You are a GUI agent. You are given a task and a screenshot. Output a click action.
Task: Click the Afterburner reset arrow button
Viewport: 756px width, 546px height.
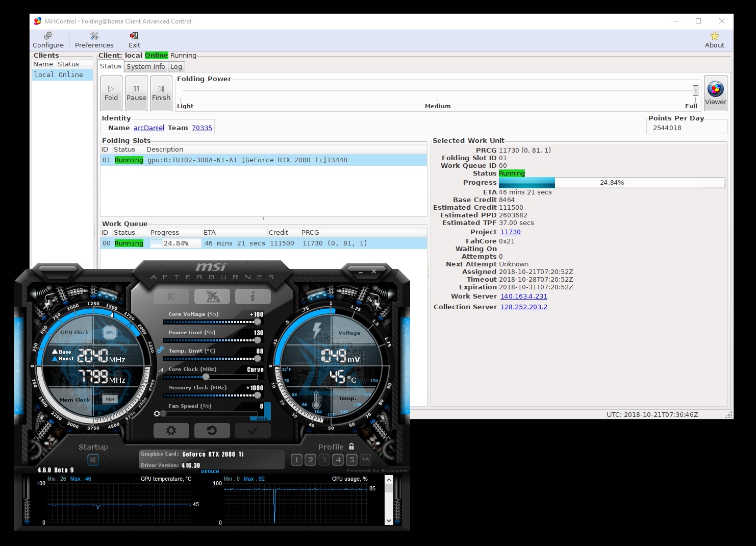click(212, 431)
